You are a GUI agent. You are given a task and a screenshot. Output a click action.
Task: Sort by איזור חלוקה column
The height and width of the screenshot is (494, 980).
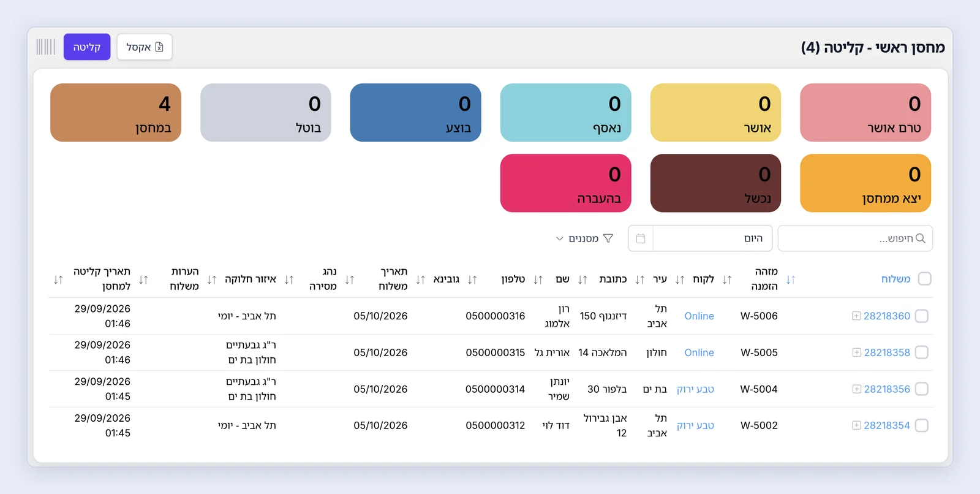click(212, 279)
